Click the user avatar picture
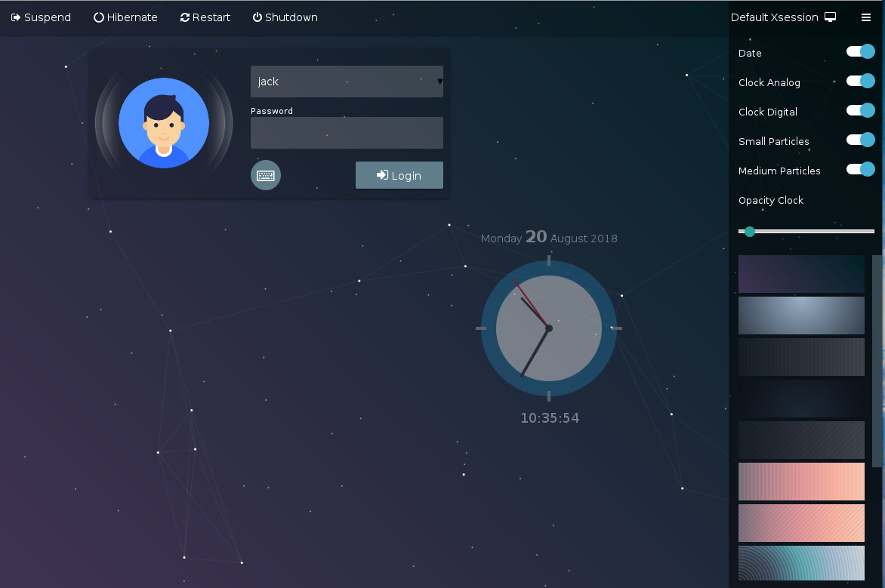Screen dimensions: 885x588 (164, 123)
